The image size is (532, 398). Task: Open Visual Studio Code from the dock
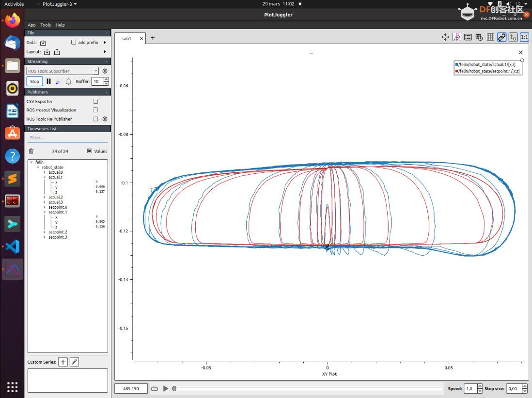(13, 246)
